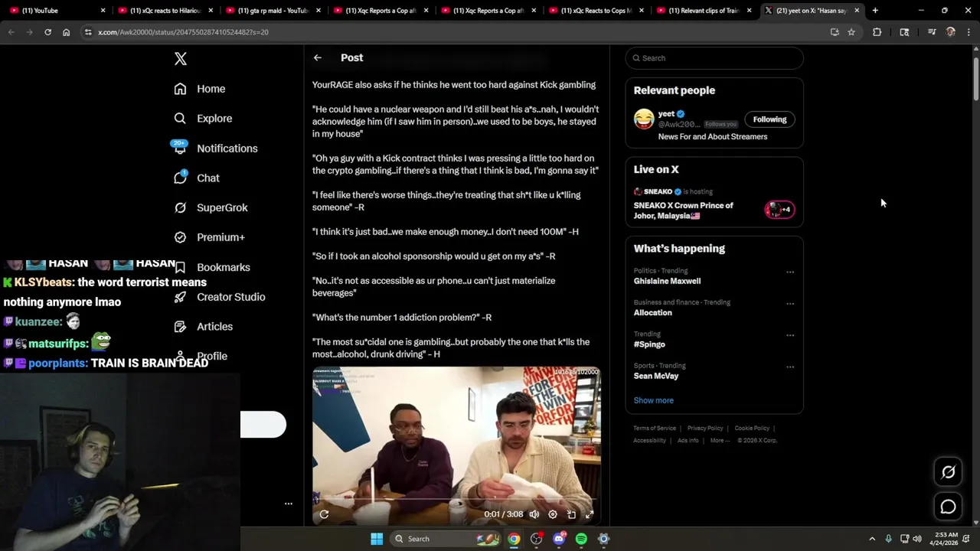Open Chrome extensions menu

pyautogui.click(x=877, y=32)
